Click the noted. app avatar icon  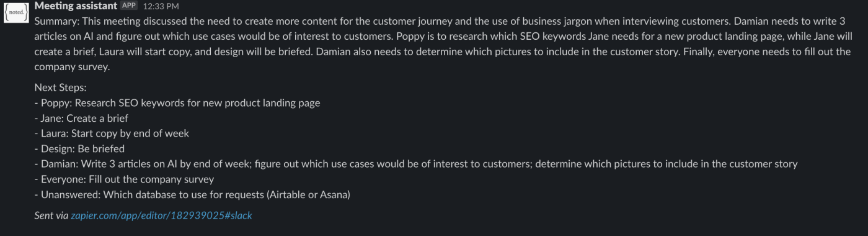tap(15, 12)
